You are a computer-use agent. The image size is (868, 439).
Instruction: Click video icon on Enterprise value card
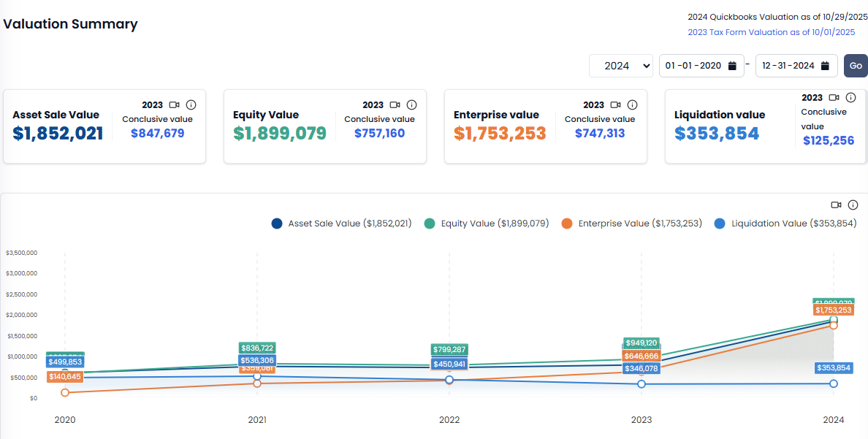pyautogui.click(x=615, y=105)
